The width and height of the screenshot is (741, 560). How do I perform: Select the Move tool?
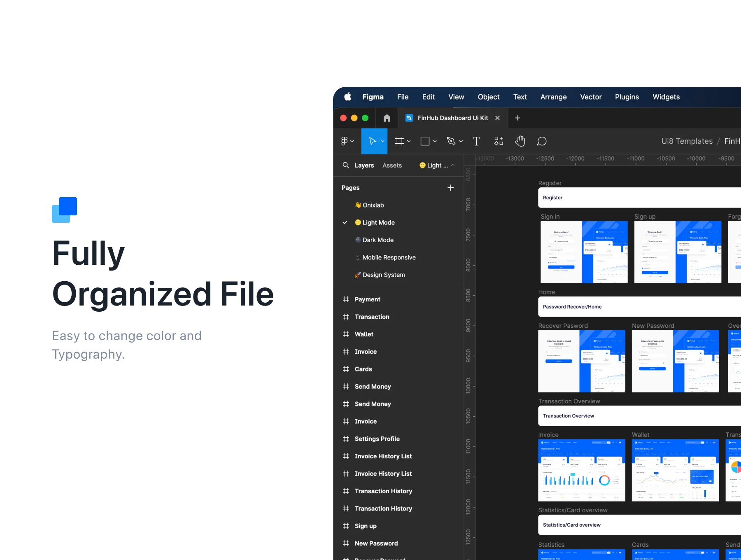[372, 141]
